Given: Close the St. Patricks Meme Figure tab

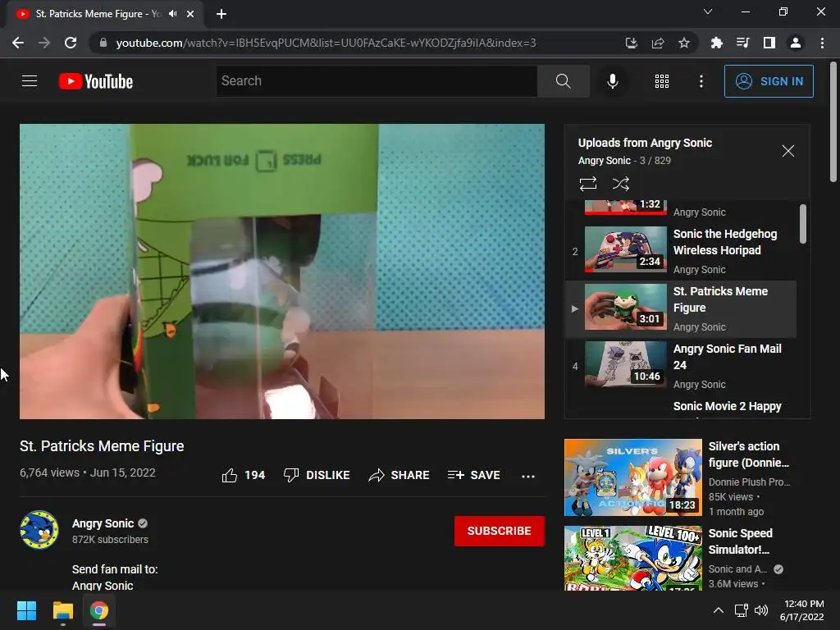Looking at the screenshot, I should click(x=190, y=14).
